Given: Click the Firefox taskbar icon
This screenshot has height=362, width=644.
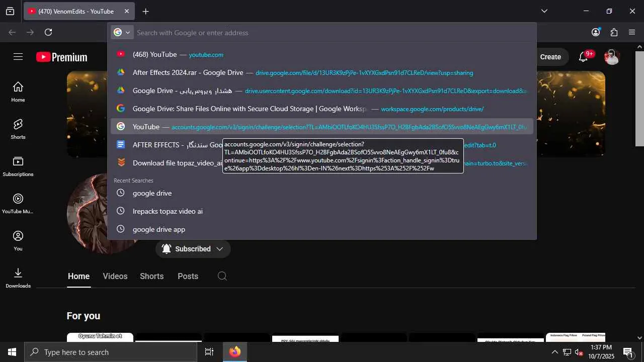Looking at the screenshot, I should (235, 352).
